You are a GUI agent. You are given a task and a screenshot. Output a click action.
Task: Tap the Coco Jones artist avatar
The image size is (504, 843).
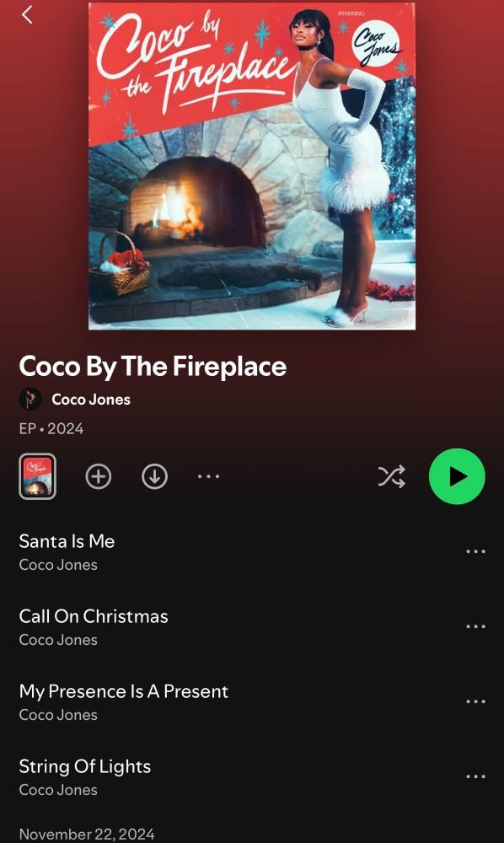point(30,400)
